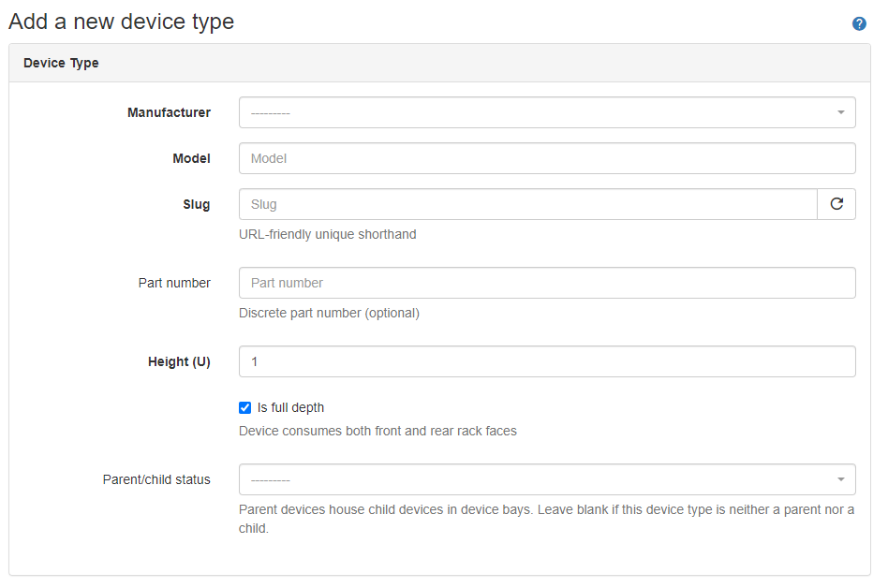Click the 'Add a new device type' title
888x588 pixels.
click(x=122, y=22)
